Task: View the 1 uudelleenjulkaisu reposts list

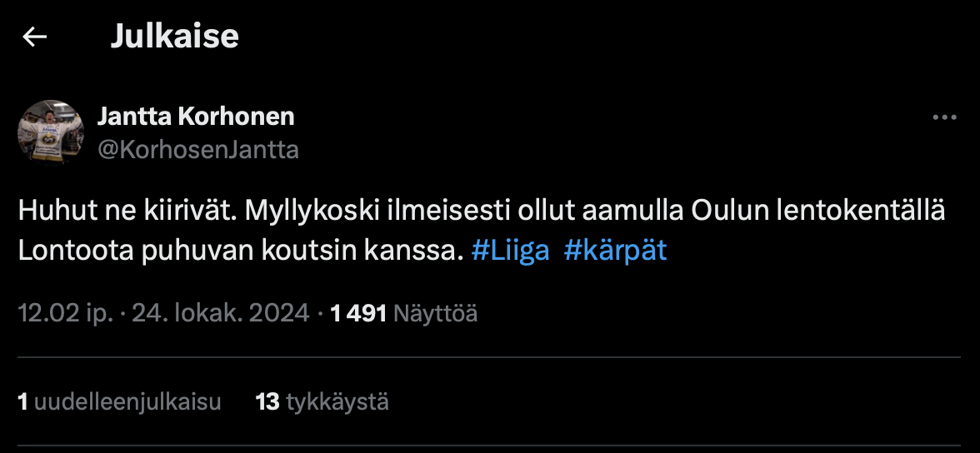Action: 119,402
